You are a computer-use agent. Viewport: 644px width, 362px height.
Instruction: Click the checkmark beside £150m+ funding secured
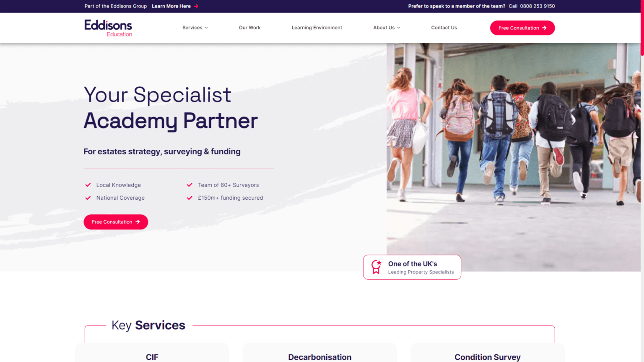pos(190,198)
